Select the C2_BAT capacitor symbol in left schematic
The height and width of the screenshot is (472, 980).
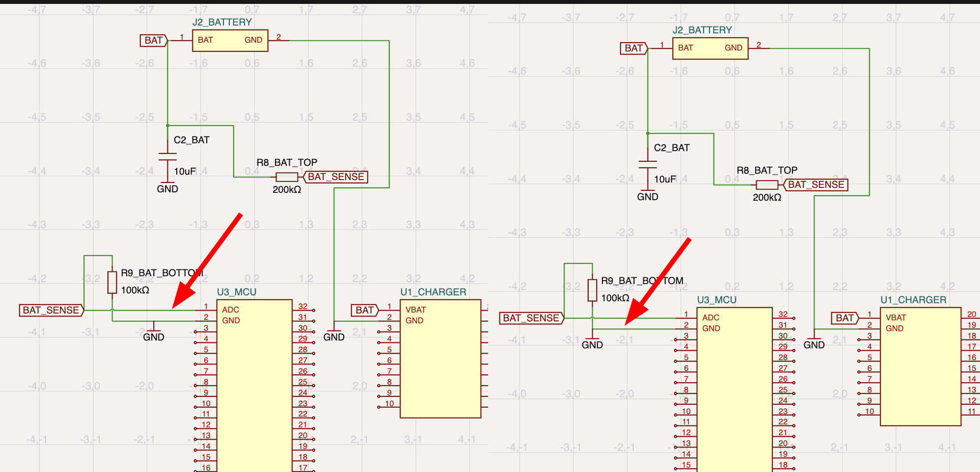point(167,157)
